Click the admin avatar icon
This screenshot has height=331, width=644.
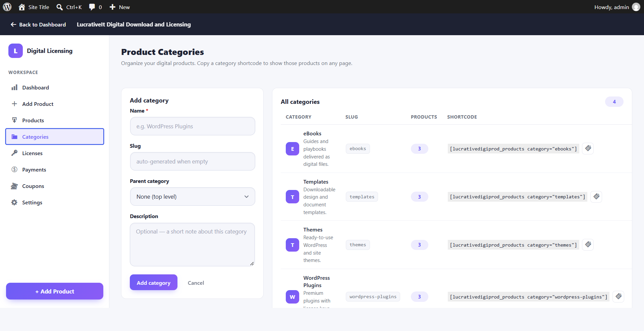(636, 7)
